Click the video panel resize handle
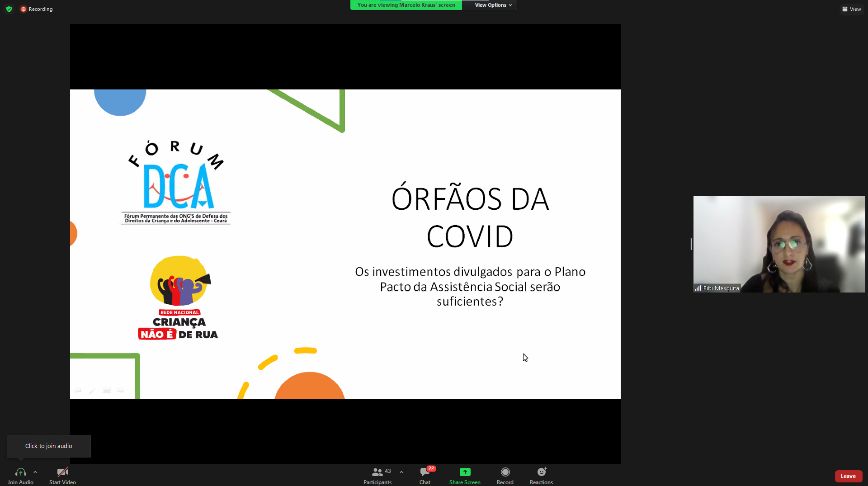 click(x=690, y=244)
